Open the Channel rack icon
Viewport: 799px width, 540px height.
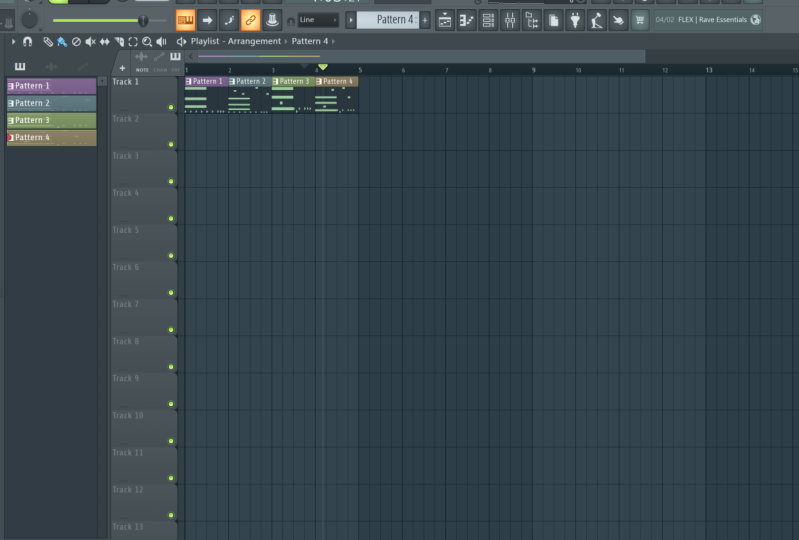click(488, 20)
